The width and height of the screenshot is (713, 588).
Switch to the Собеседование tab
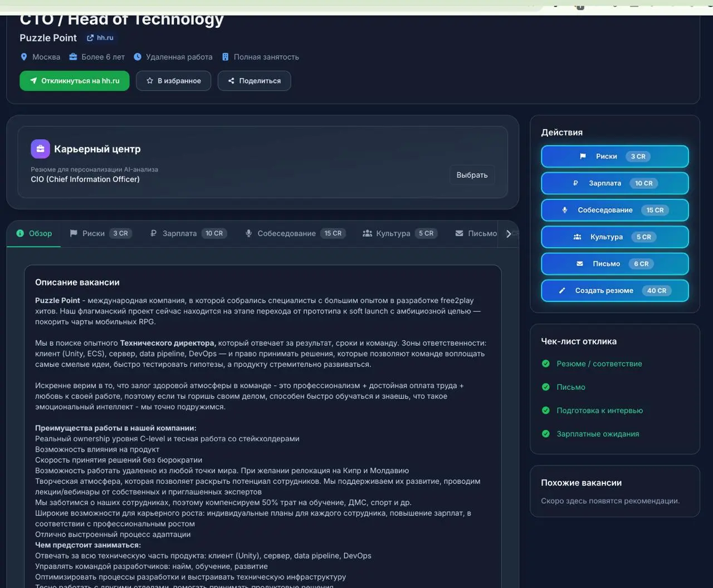[x=296, y=233]
